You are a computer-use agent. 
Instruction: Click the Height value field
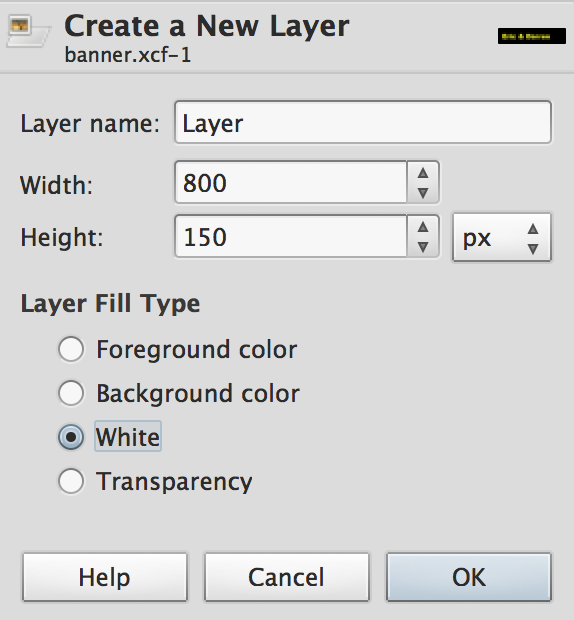click(x=291, y=236)
